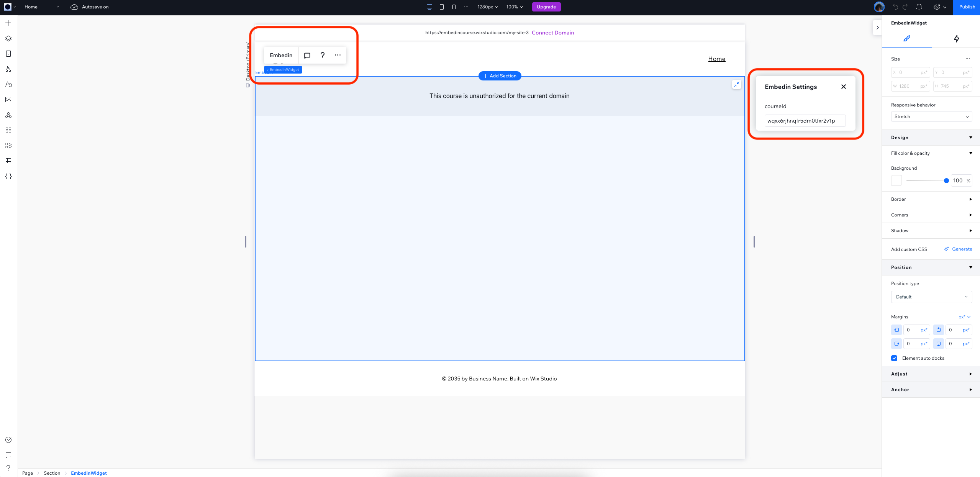Open notifications from the top bar
The height and width of the screenshot is (477, 980).
click(x=918, y=7)
